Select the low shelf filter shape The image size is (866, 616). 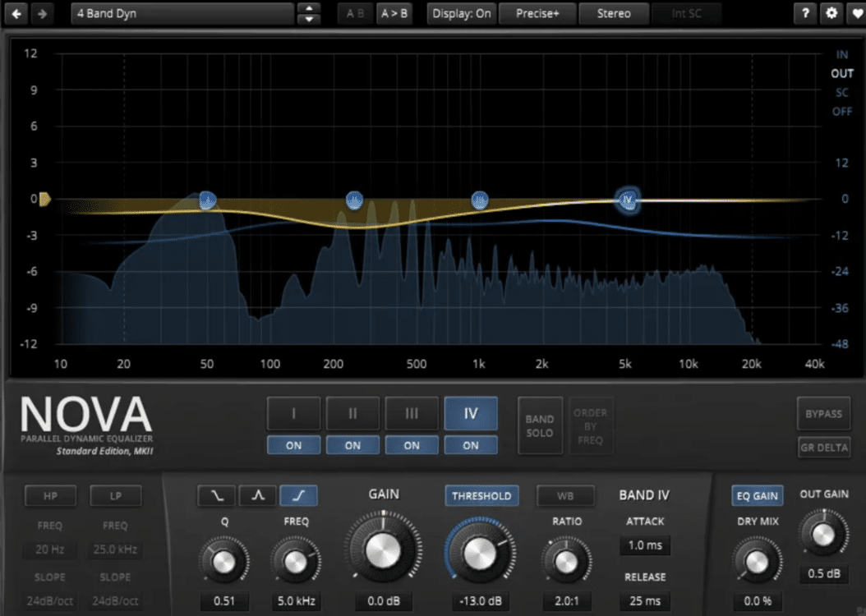(217, 495)
